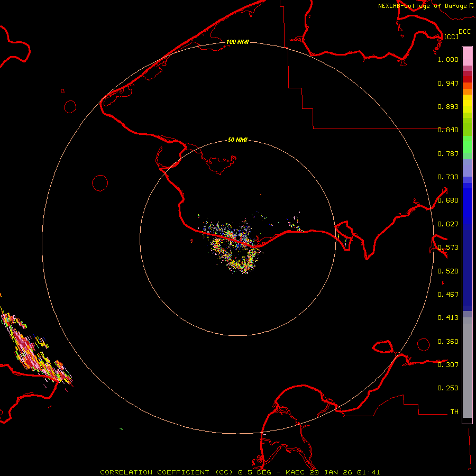Viewport: 476px width, 476px height.
Task: Click the NEXLAB-College of DuPage logo icon
Action: [471, 5]
